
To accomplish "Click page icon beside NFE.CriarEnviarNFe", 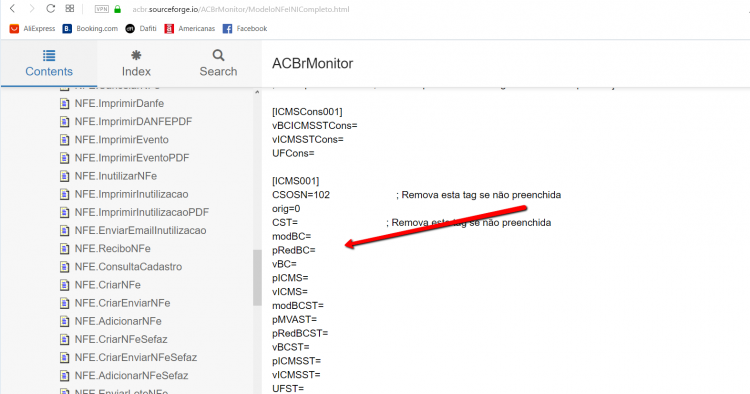I will coord(65,304).
